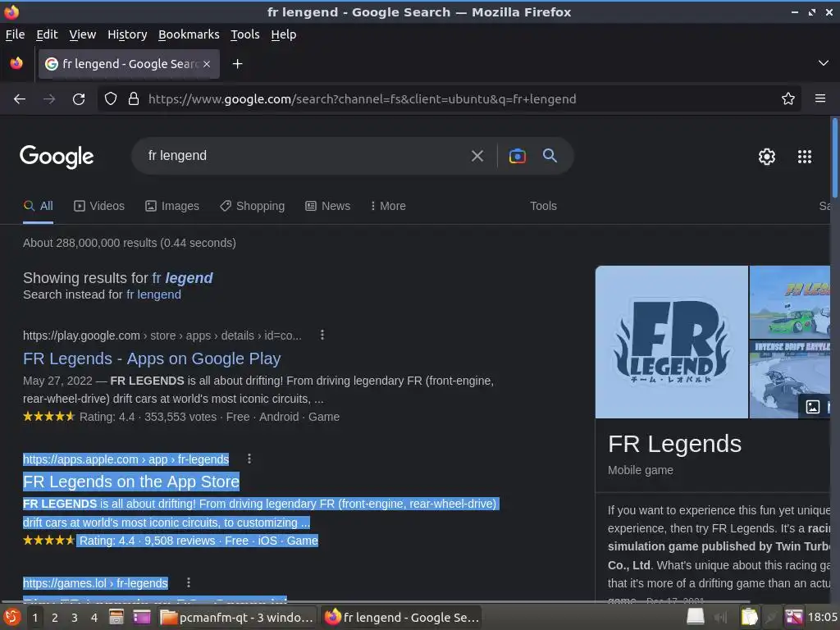Click the games.lol fr-legends URL

95,583
